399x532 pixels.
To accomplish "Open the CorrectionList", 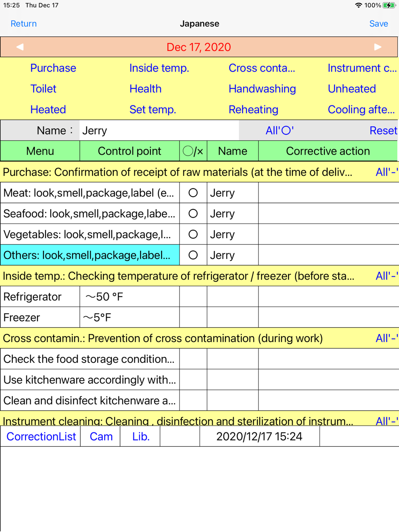I will point(41,436).
